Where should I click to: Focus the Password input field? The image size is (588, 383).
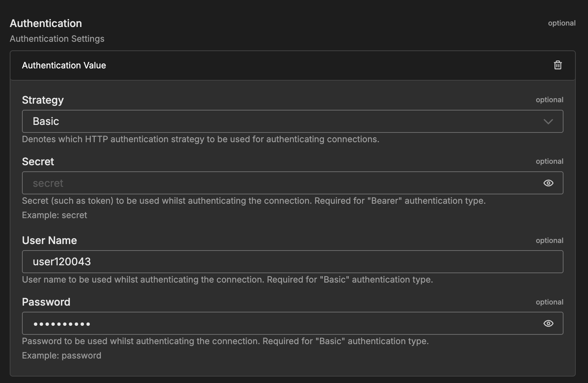[x=281, y=324]
